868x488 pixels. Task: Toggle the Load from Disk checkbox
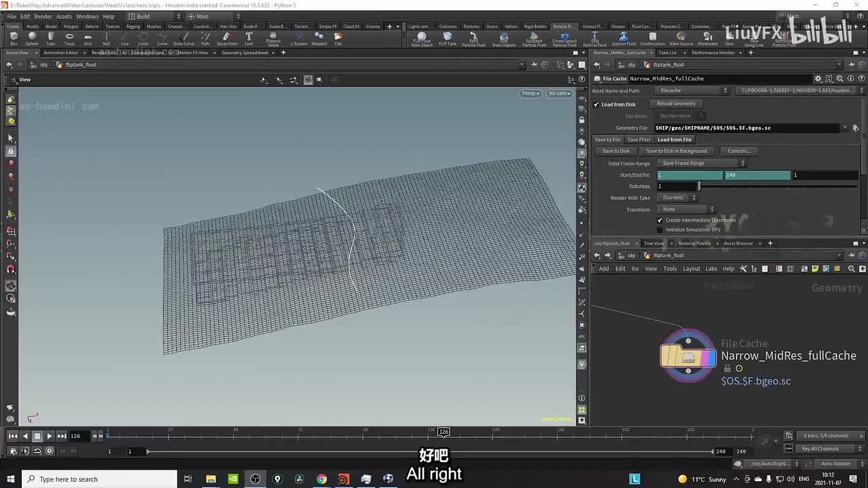coord(596,104)
